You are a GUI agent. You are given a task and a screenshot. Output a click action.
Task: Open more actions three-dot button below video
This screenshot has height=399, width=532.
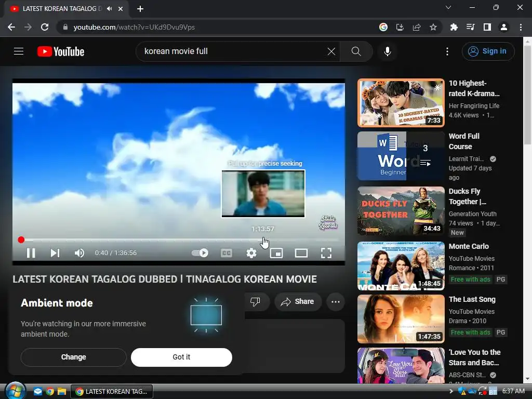click(336, 302)
